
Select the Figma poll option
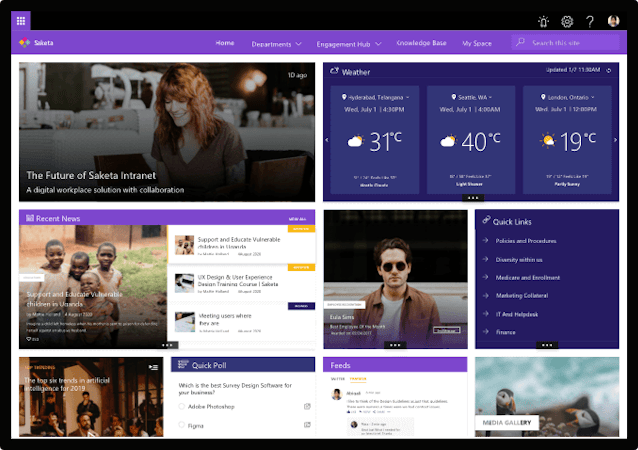coord(182,425)
